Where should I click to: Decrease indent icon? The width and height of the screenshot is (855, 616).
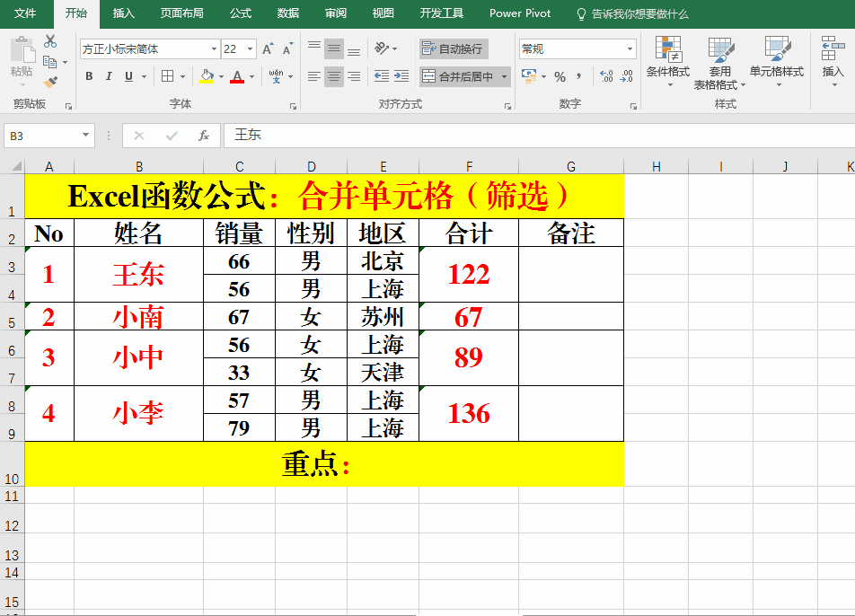(382, 76)
